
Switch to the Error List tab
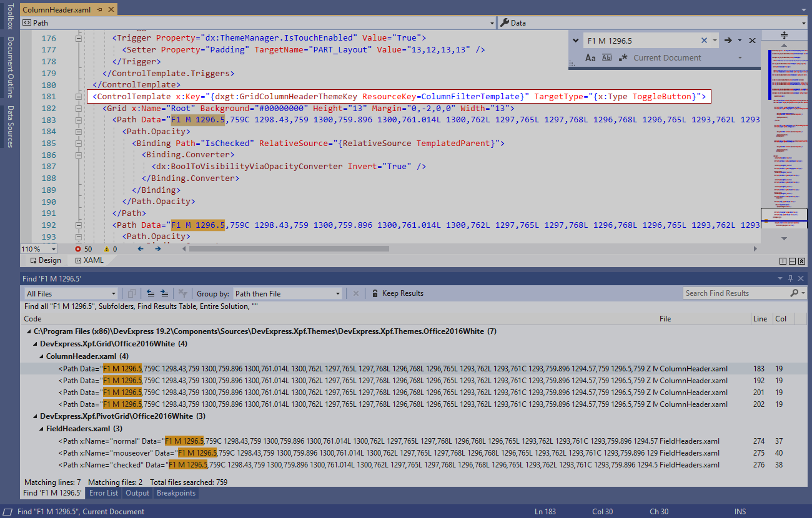(104, 493)
